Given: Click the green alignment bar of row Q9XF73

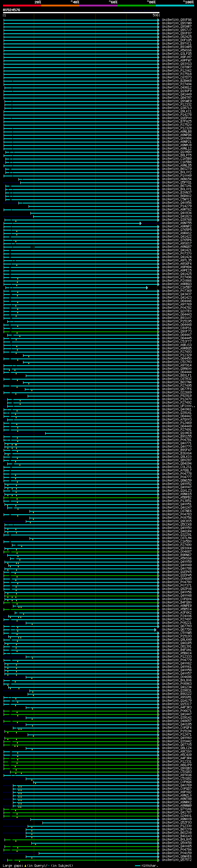Looking at the screenshot, I should 81,332.
